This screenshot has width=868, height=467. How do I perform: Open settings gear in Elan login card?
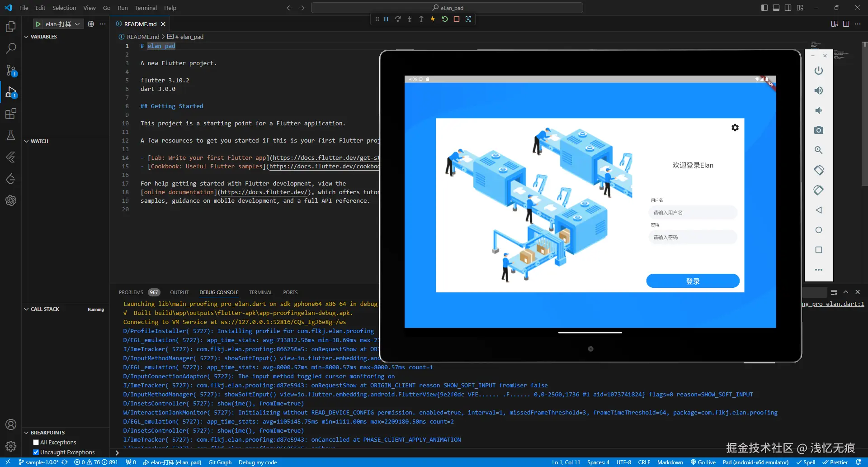735,128
